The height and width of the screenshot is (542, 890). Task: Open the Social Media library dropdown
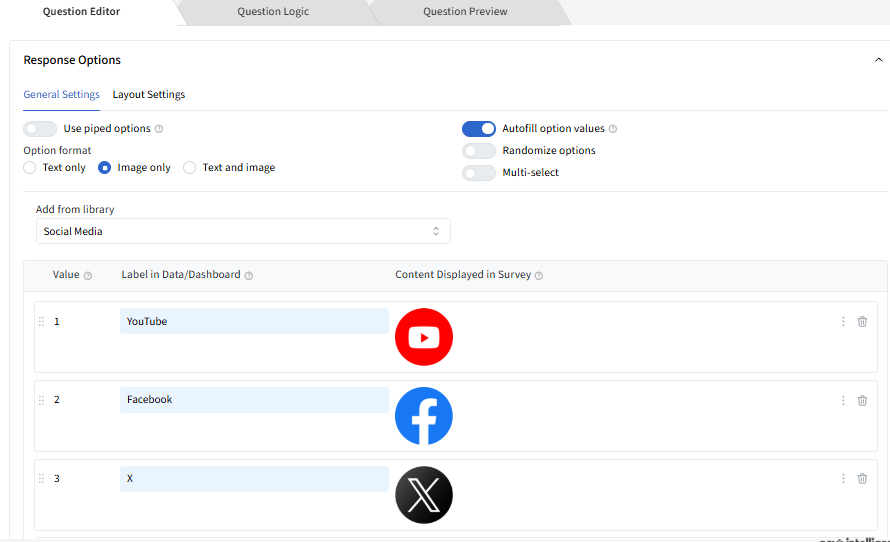(243, 232)
